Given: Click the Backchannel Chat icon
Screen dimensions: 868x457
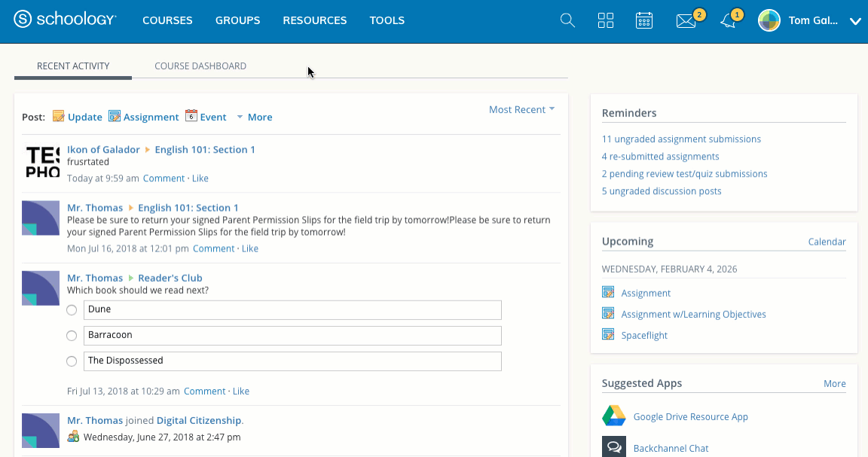Looking at the screenshot, I should coord(614,447).
